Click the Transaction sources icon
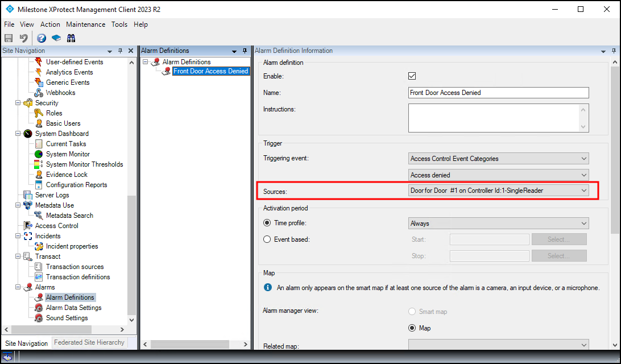The height and width of the screenshot is (364, 621). (39, 267)
